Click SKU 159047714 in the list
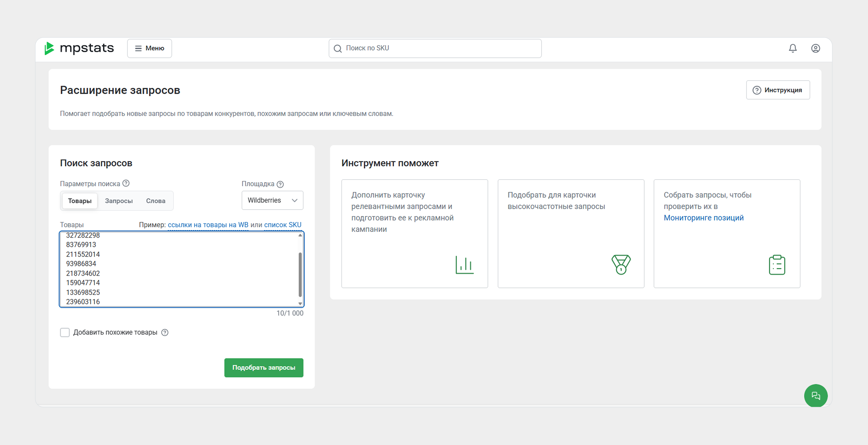The height and width of the screenshot is (445, 868). point(83,283)
